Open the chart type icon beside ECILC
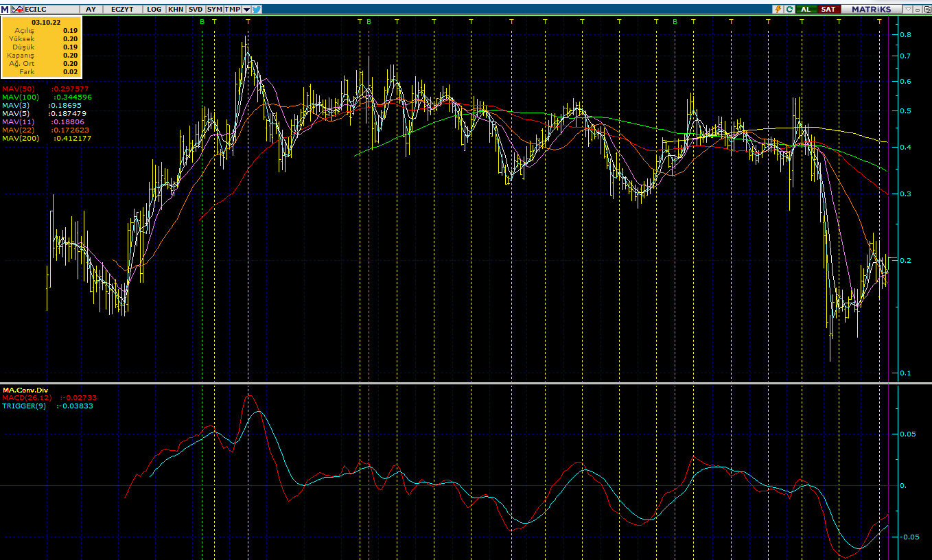Viewport: 932px width, 560px height. point(16,10)
